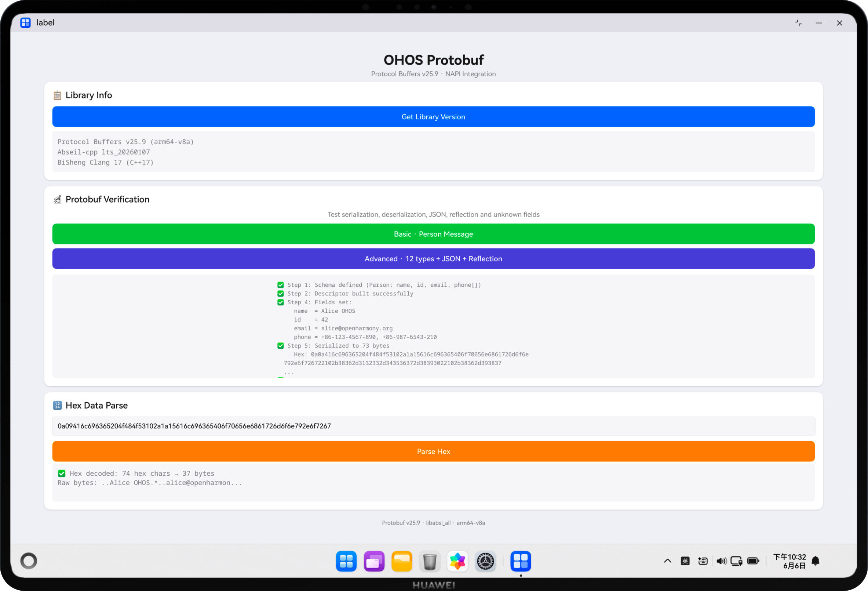The width and height of the screenshot is (868, 591).
Task: Check the battery status icon
Action: click(753, 561)
